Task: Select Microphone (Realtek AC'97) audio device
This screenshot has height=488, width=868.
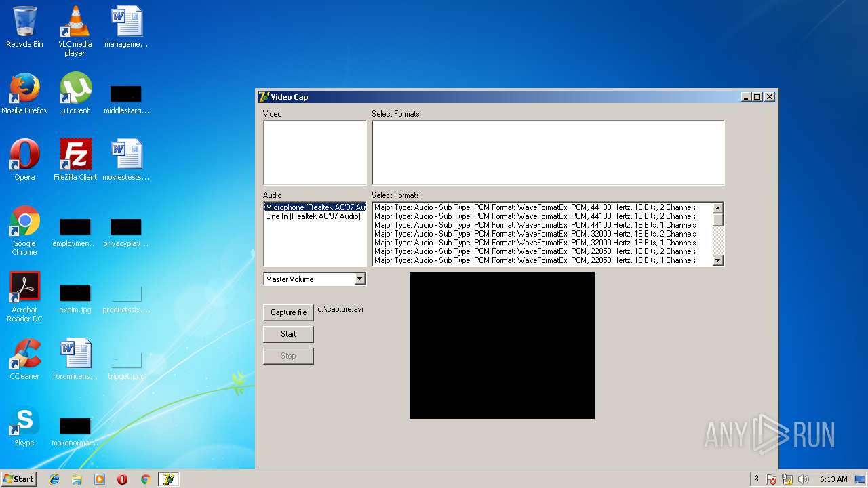Action: tap(315, 207)
